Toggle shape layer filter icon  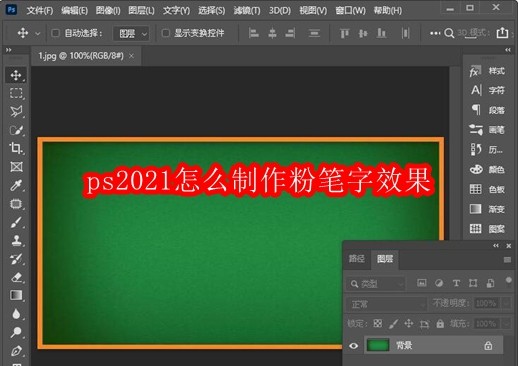point(473,283)
